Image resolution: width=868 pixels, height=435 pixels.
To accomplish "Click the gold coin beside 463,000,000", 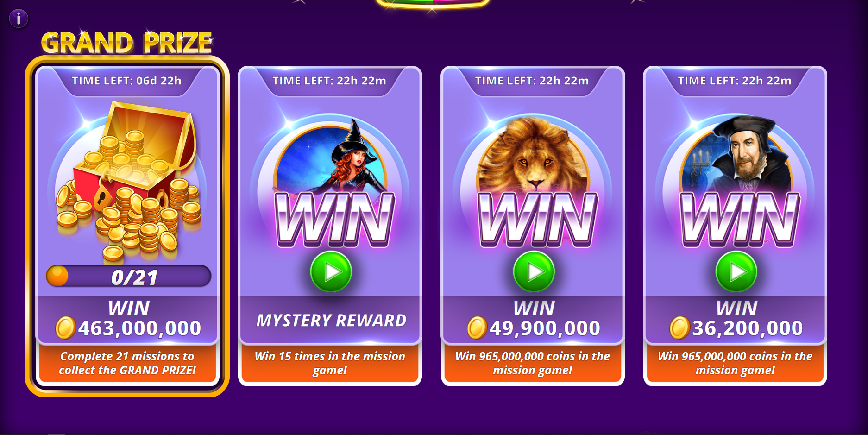I will (x=65, y=328).
